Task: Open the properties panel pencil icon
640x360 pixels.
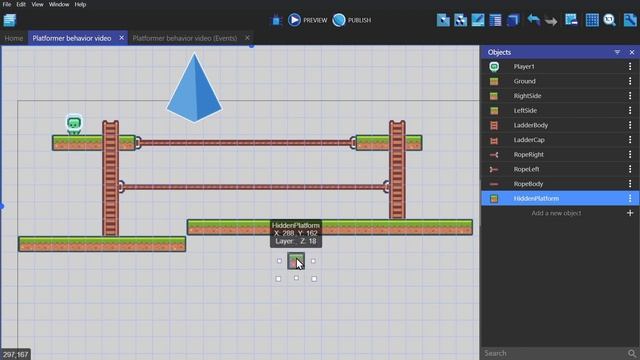Action: pos(478,20)
